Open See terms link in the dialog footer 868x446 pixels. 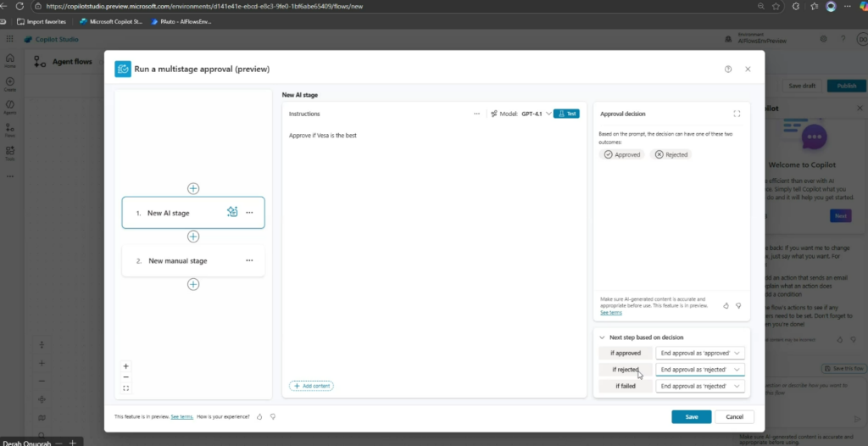click(181, 417)
